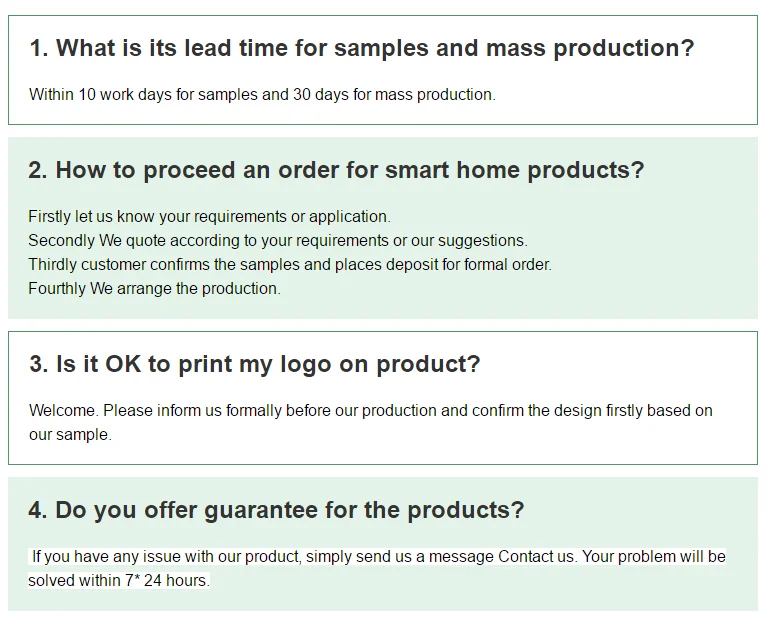Click the answer paragraph beginning with "Welcome"

370,411
